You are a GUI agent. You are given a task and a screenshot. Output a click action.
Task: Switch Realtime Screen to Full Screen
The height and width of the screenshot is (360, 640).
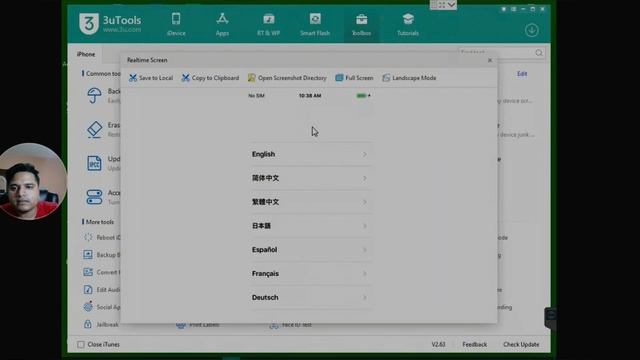[x=354, y=78]
